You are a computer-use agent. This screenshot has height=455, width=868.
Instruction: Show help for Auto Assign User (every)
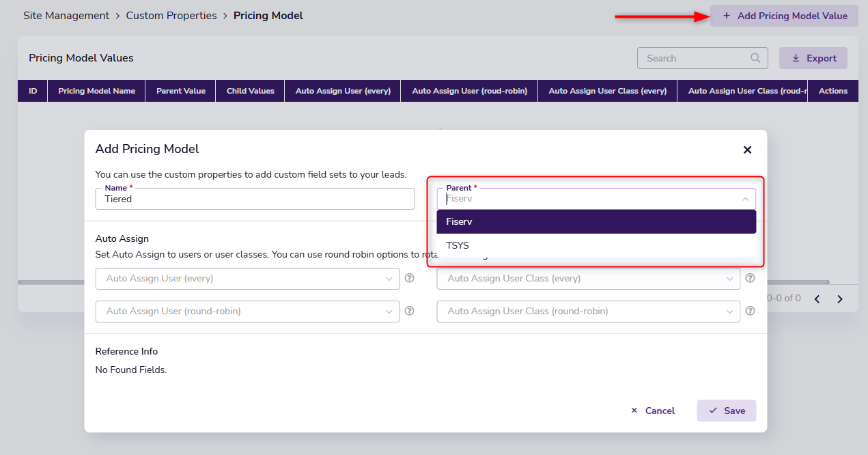pyautogui.click(x=410, y=278)
